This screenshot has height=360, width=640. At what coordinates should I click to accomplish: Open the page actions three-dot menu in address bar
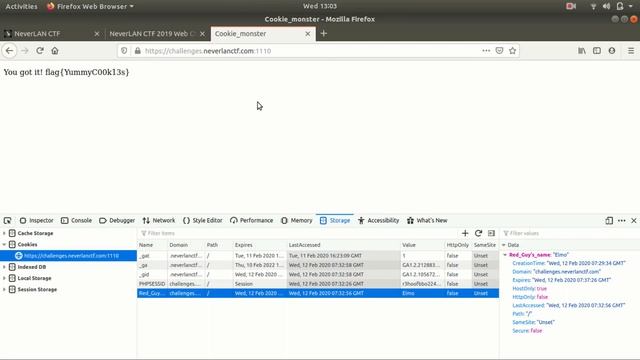(486, 51)
